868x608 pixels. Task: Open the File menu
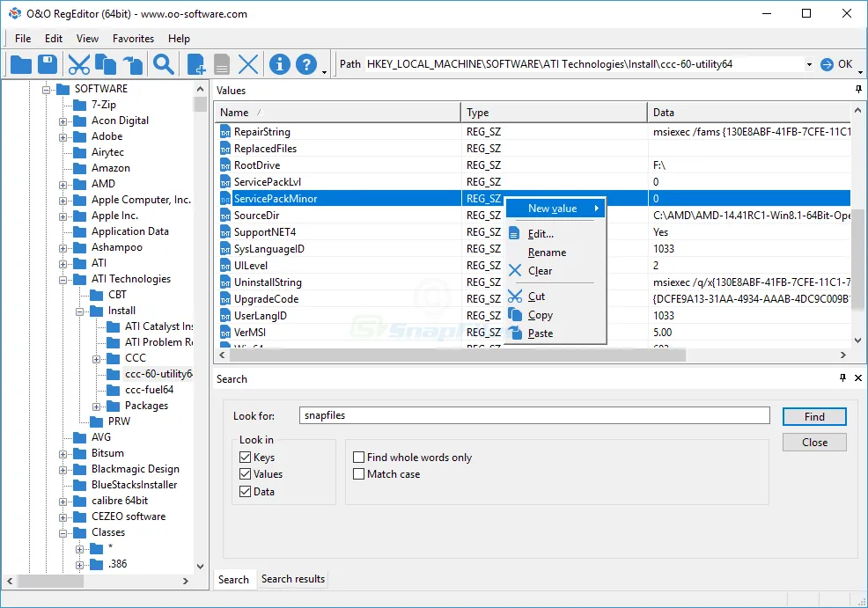click(x=23, y=38)
